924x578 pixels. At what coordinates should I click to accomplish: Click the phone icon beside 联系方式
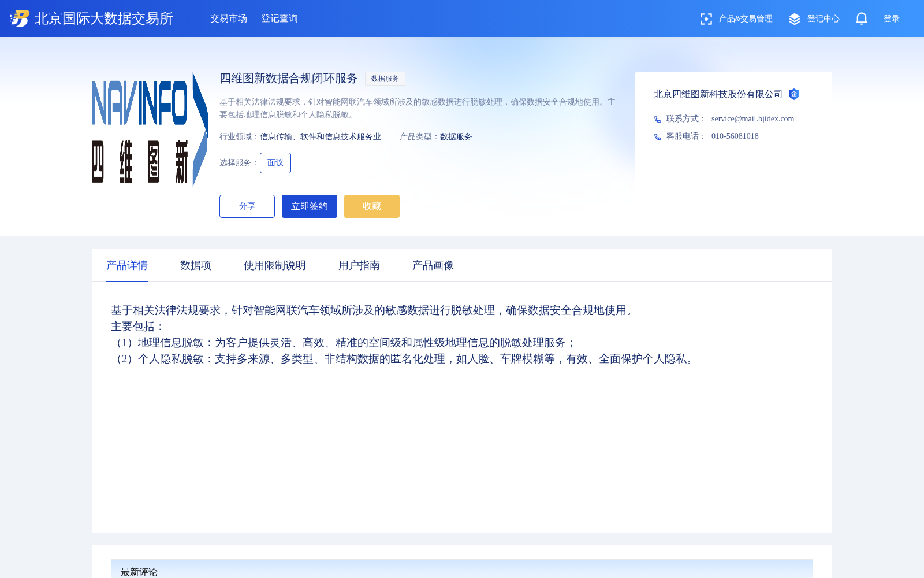(658, 120)
